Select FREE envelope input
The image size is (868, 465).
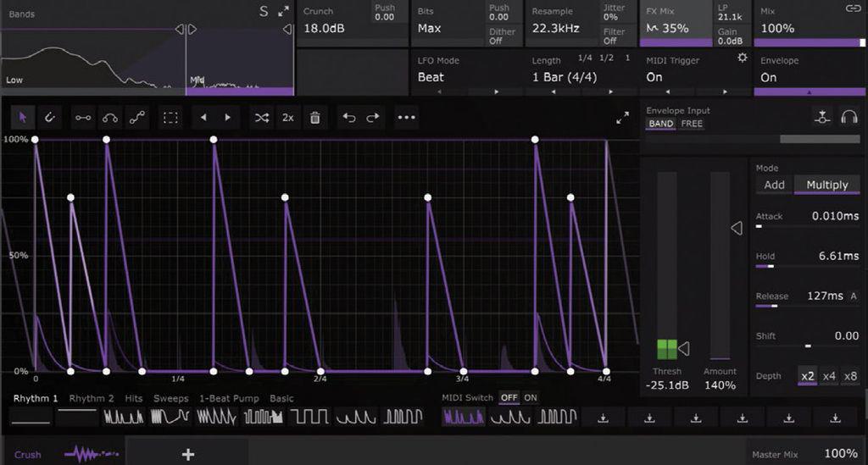pos(692,124)
